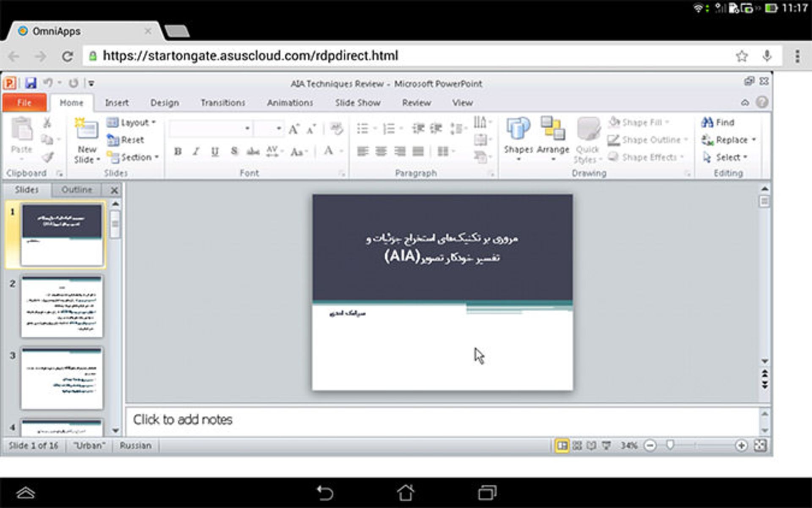Screen dimensions: 812x508
Task: Click the bullets list icon
Action: (362, 128)
